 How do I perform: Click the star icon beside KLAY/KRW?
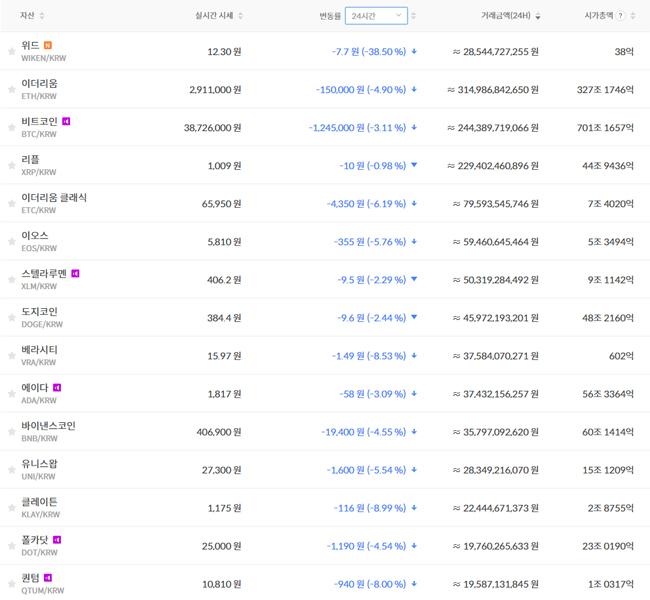click(12, 508)
